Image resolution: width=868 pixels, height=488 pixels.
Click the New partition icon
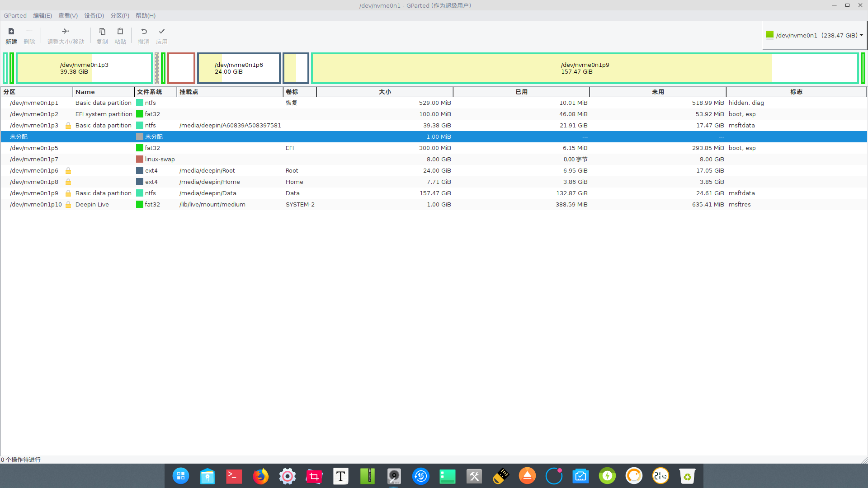[11, 32]
